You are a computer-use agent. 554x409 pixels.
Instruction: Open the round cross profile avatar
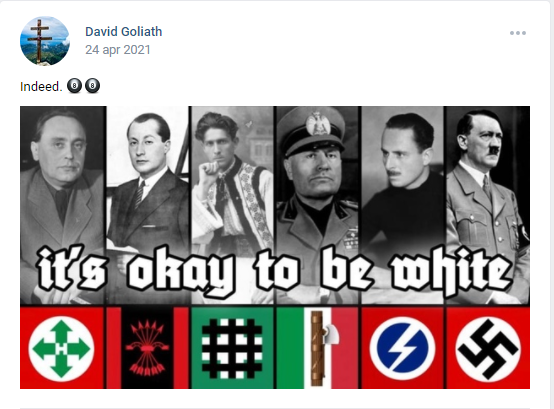point(45,41)
